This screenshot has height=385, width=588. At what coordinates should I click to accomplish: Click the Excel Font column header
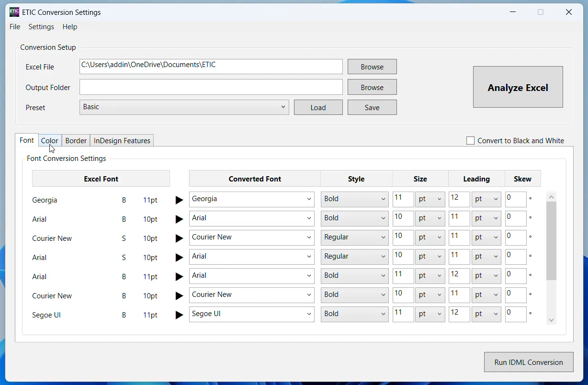click(101, 179)
